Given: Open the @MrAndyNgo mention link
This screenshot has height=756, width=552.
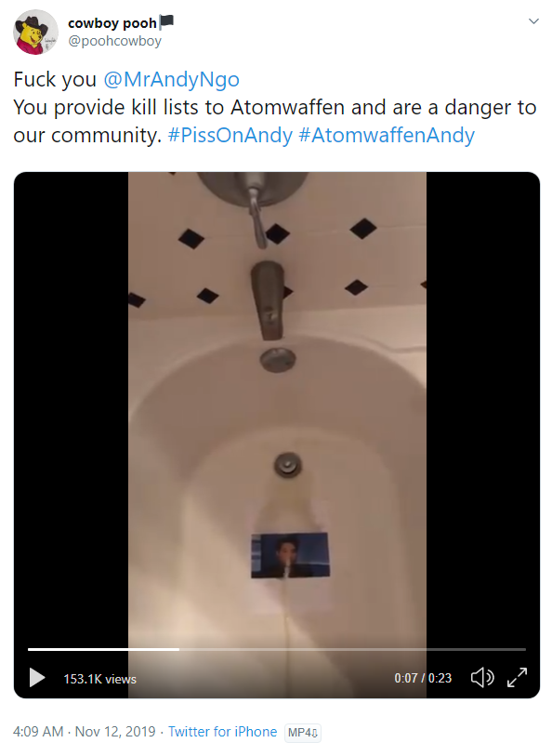Looking at the screenshot, I should 171,80.
